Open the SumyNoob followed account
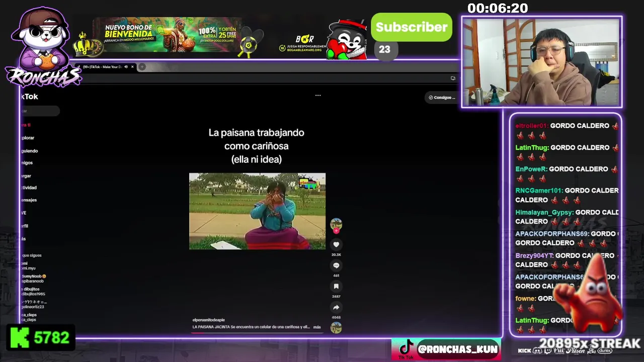This screenshot has height=362, width=644. [33, 279]
